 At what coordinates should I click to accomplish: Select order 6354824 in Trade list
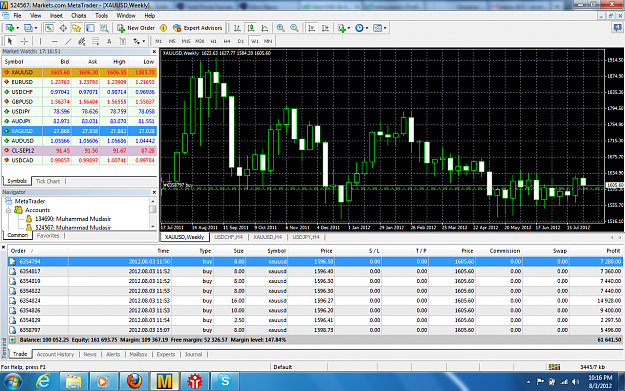(315, 301)
